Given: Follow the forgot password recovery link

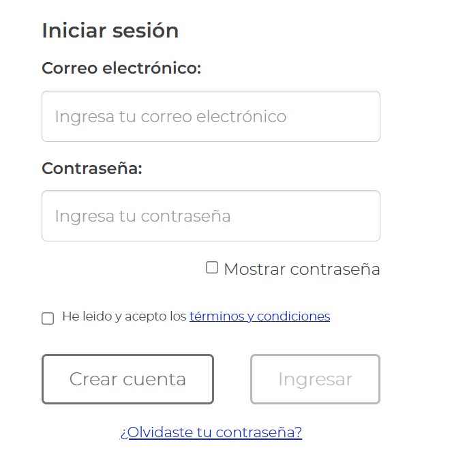Looking at the screenshot, I should pyautogui.click(x=211, y=432).
